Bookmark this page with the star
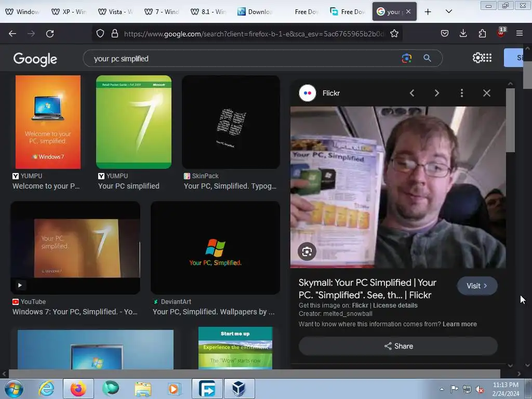 394,34
